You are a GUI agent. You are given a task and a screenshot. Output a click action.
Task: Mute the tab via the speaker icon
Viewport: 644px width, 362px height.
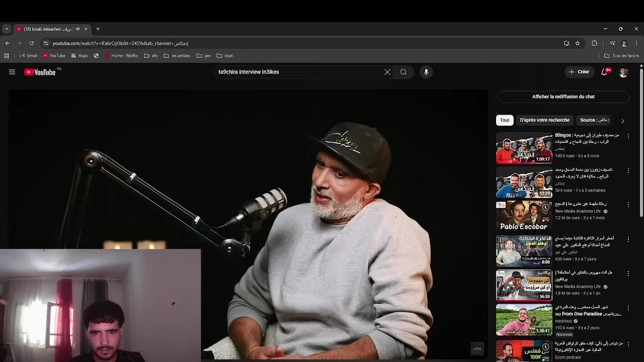[x=77, y=29]
